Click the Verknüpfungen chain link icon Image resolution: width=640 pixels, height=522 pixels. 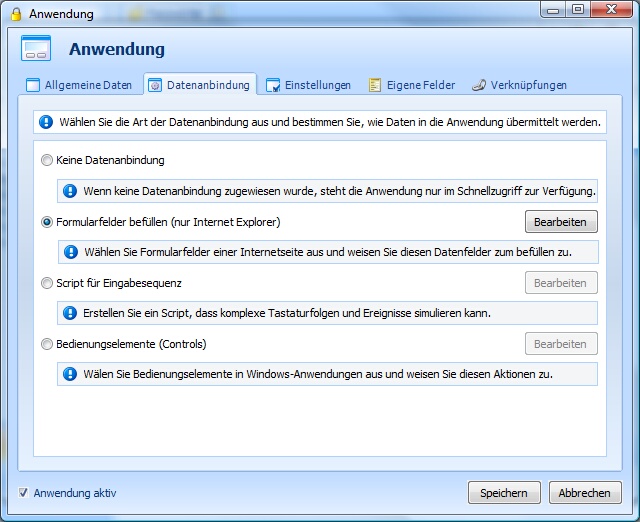(x=479, y=85)
